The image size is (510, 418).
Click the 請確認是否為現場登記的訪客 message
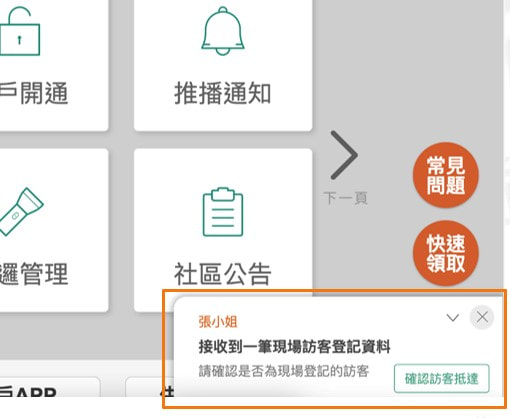pos(284,371)
